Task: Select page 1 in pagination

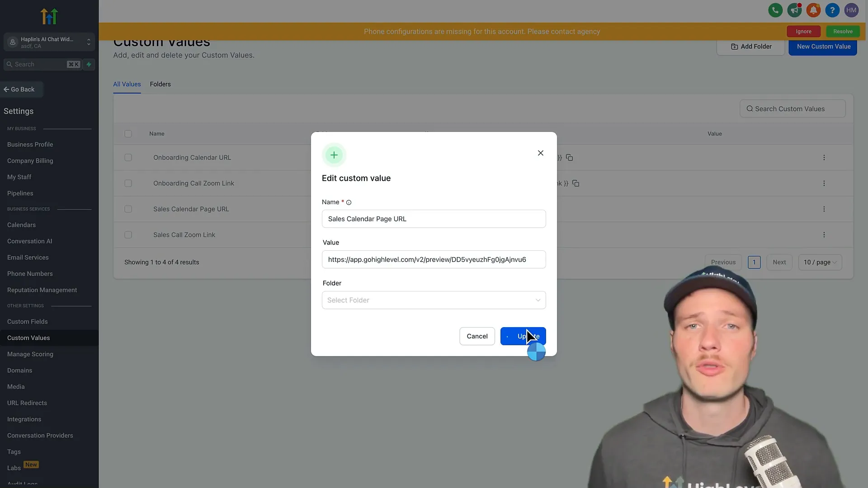Action: point(754,262)
